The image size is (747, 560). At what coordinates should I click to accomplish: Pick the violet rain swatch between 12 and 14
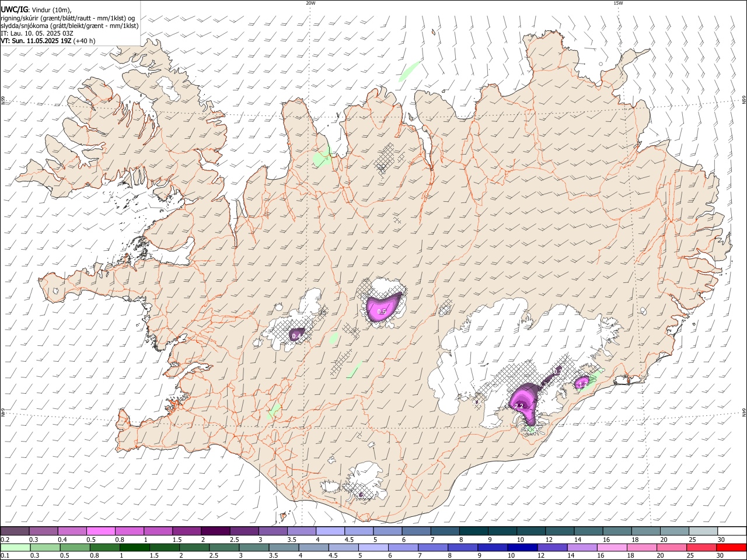click(x=552, y=547)
